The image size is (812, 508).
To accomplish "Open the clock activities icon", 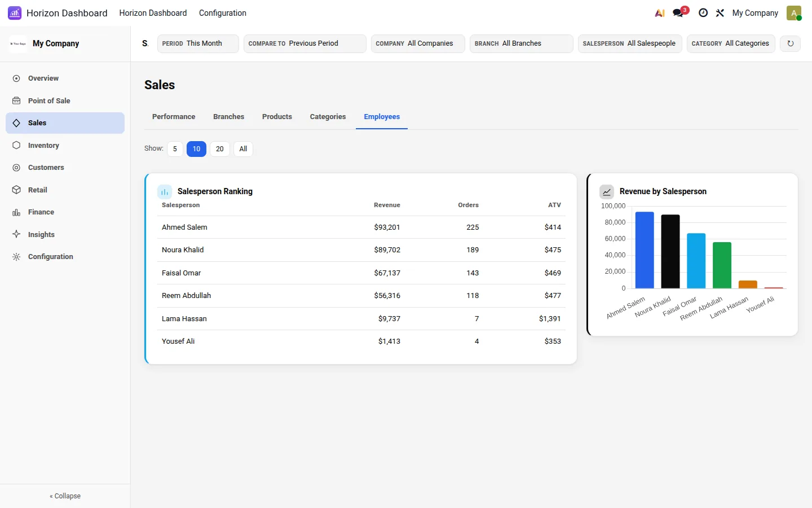I will pyautogui.click(x=703, y=13).
